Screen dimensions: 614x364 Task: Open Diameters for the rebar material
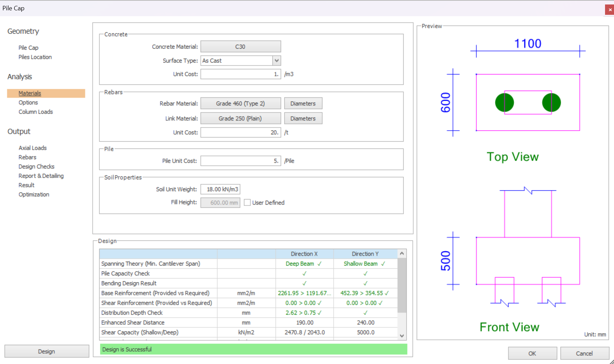pos(303,103)
